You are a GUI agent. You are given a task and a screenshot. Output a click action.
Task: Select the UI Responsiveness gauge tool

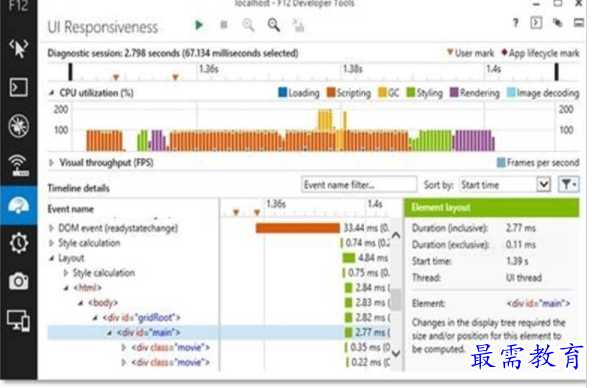(18, 206)
